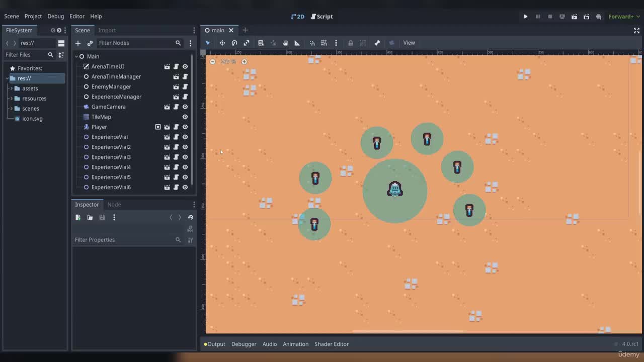Open the Project menu

33,17
